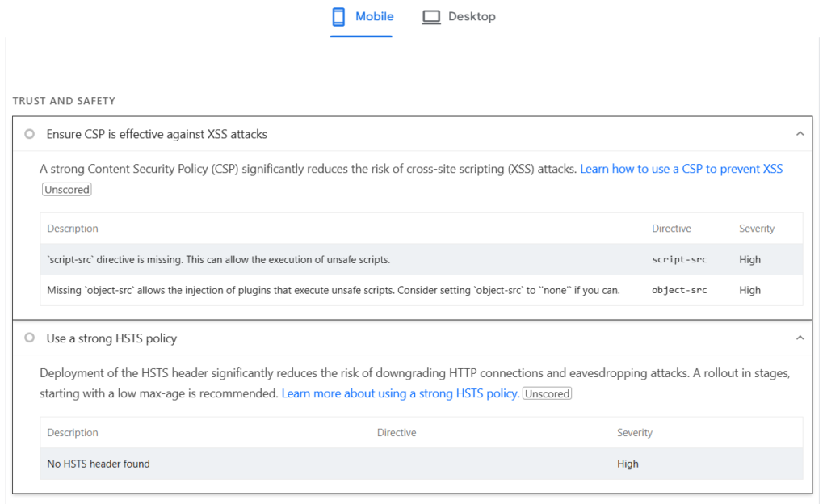Click the Unscored badge in CSP audit
Viewport: 827px width, 504px height.
click(67, 190)
